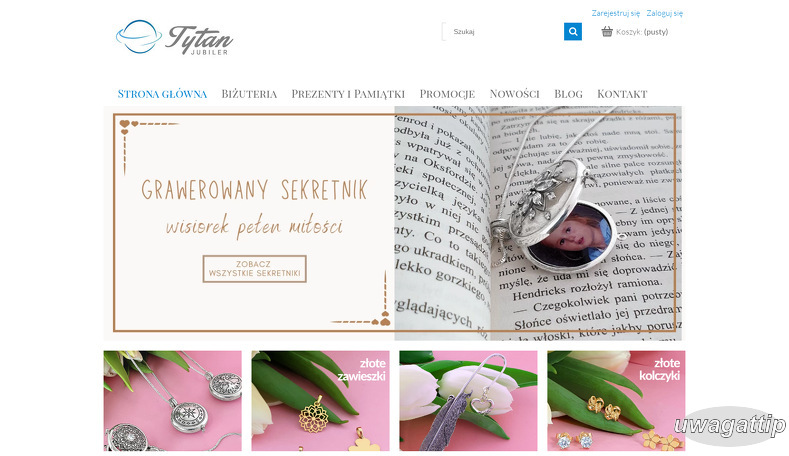The image size is (789, 456).
Task: Navigate to the Nowości menu item
Action: coord(514,94)
